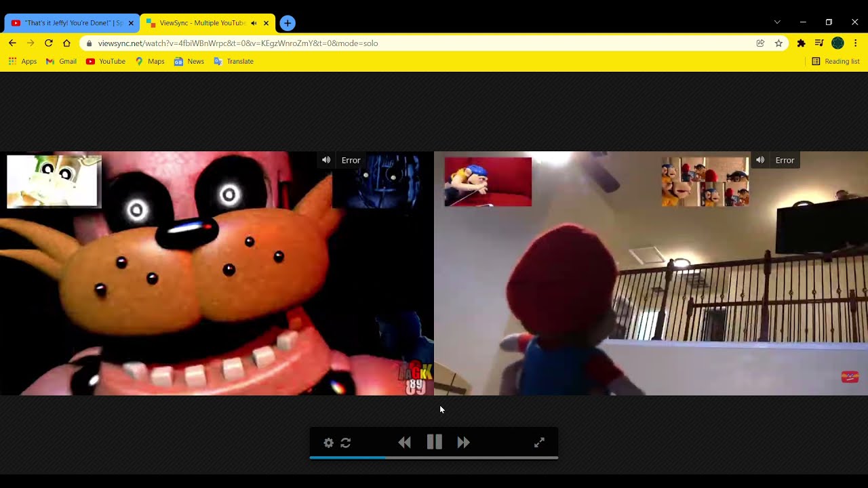Open the Extensions puzzle menu
Viewport: 868px width, 488px height.
pyautogui.click(x=801, y=43)
